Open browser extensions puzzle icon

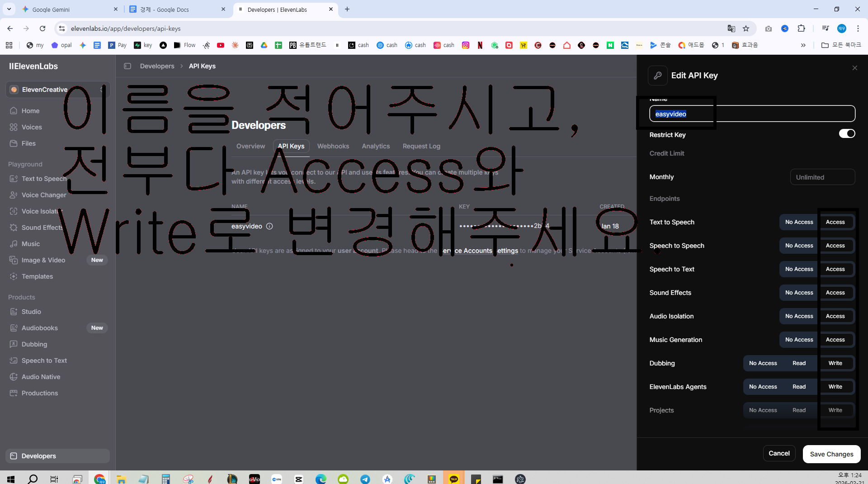click(801, 28)
